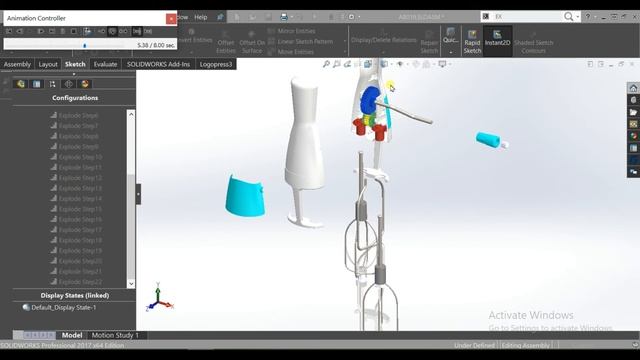Switch to the Layout tab
The image size is (640, 360).
point(48,64)
